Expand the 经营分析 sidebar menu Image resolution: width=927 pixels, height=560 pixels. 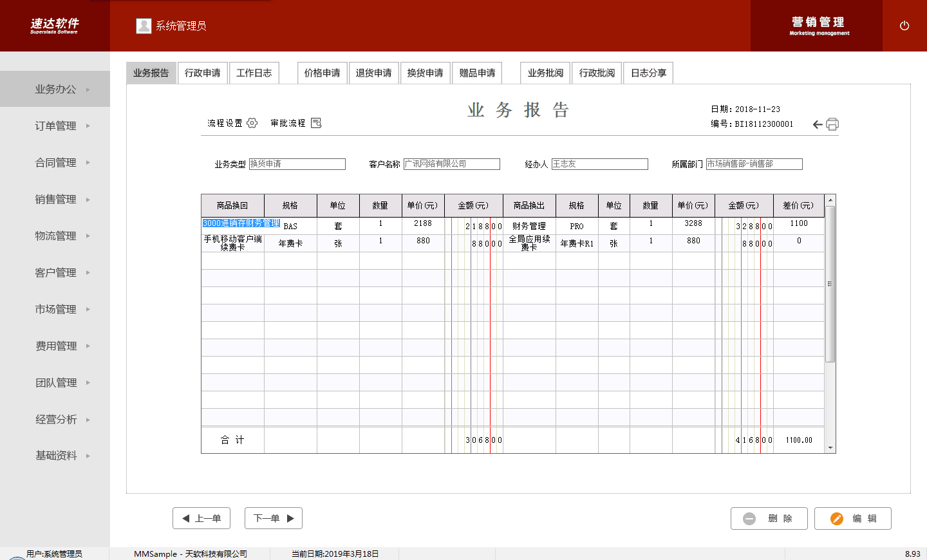point(55,420)
